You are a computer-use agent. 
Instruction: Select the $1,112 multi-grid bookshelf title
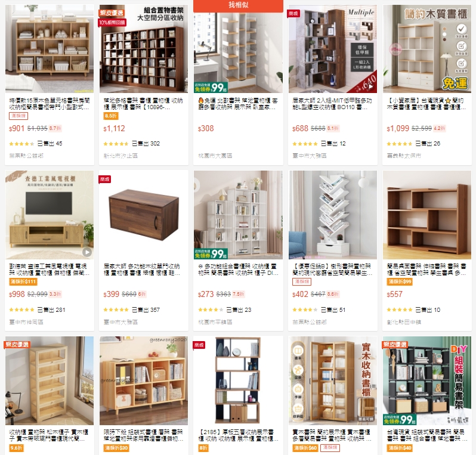[x=144, y=104]
